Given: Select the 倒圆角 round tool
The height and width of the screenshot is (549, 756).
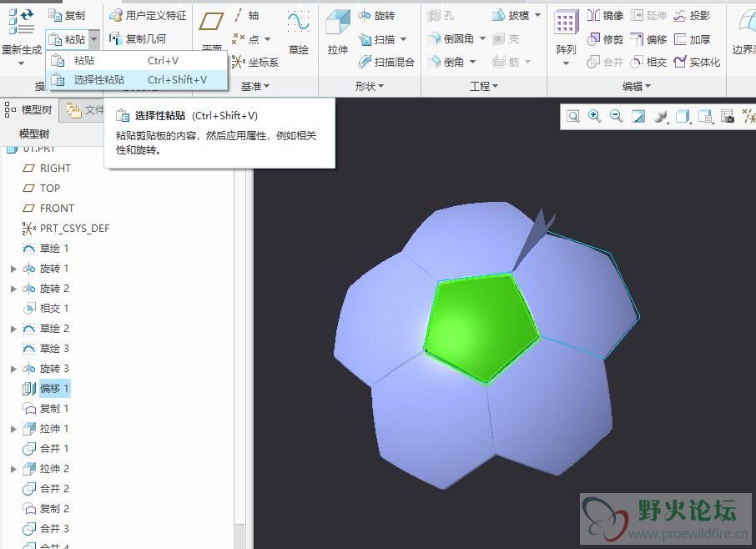Looking at the screenshot, I should point(451,38).
